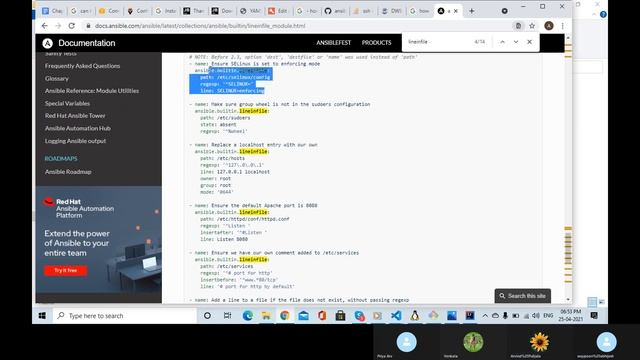
Task: Open the Chrome three-dot menu
Action: pos(562,26)
